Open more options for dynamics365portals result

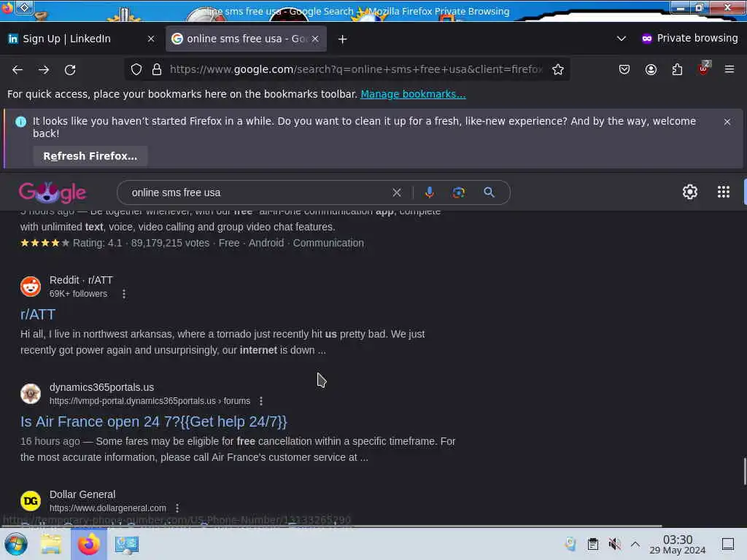coord(261,401)
